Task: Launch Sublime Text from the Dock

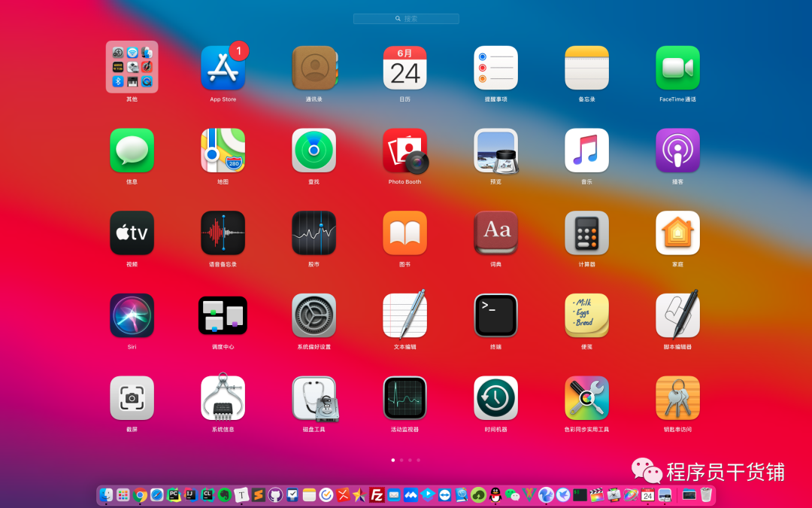Action: [x=259, y=495]
